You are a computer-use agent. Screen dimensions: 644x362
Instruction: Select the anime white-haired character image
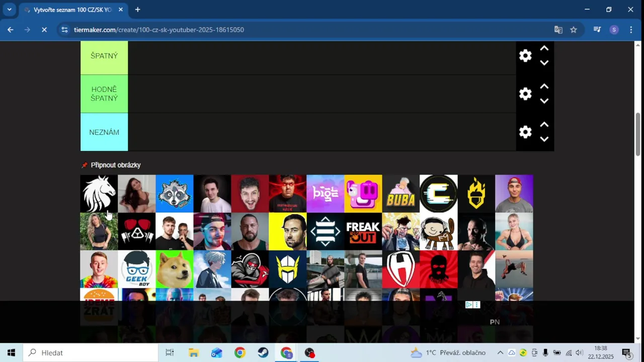(x=212, y=269)
